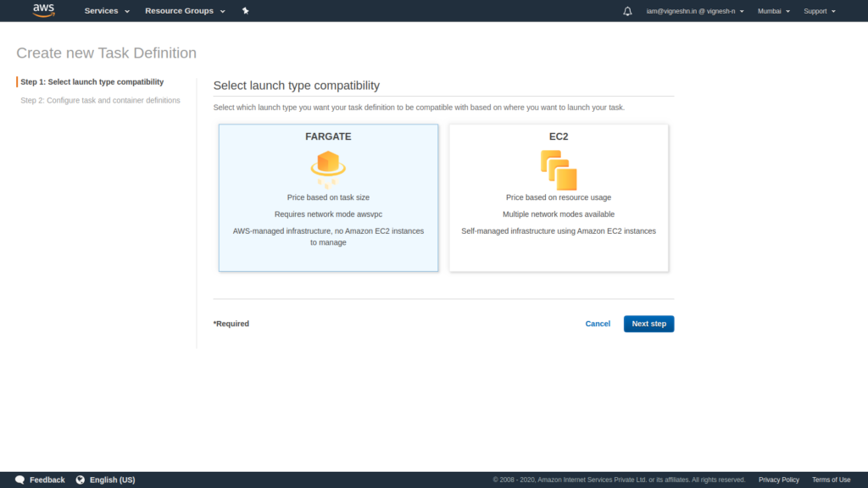Expand the Services menu
The height and width of the screenshot is (488, 868).
[x=107, y=11]
